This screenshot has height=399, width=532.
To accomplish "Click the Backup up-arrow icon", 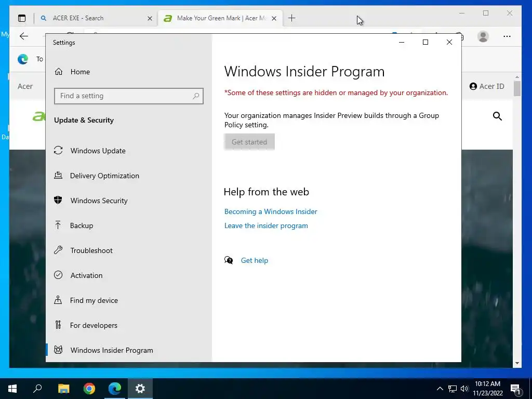I will point(58,225).
